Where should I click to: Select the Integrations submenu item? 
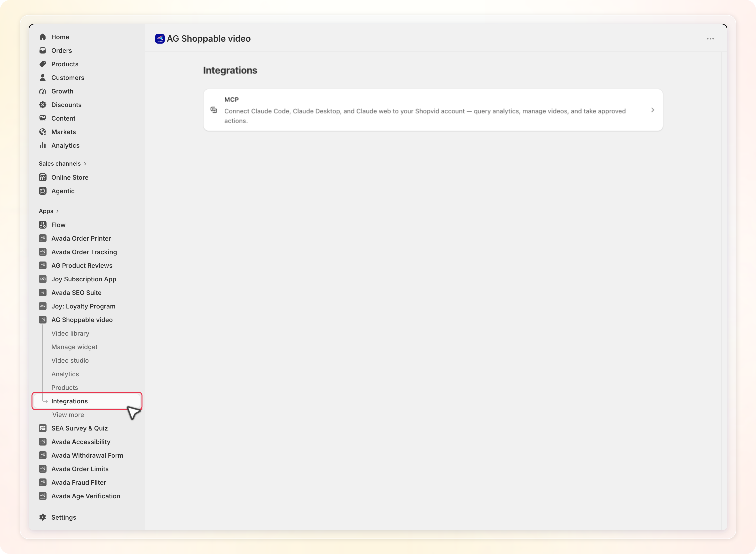click(x=87, y=401)
